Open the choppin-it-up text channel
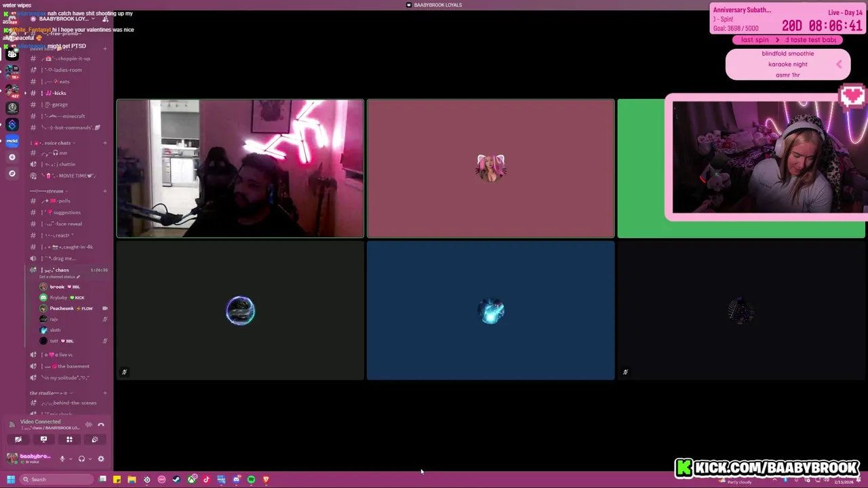The height and width of the screenshot is (488, 868). (68, 58)
